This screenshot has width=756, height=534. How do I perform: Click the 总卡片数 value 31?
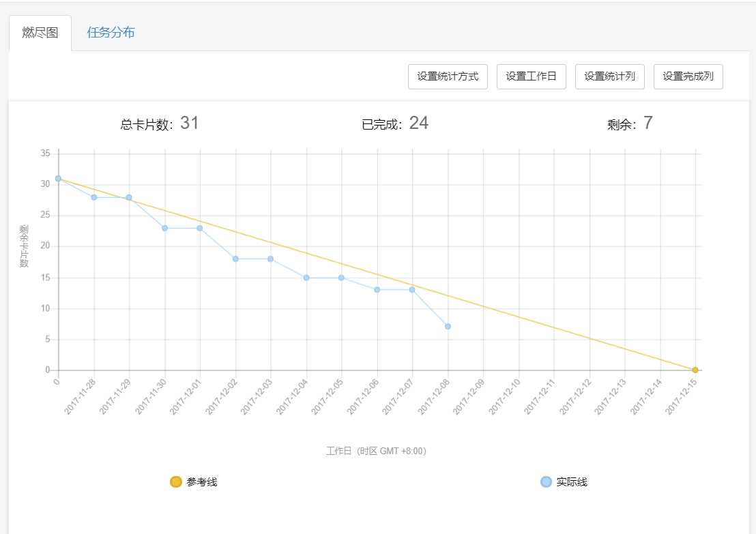coord(190,123)
